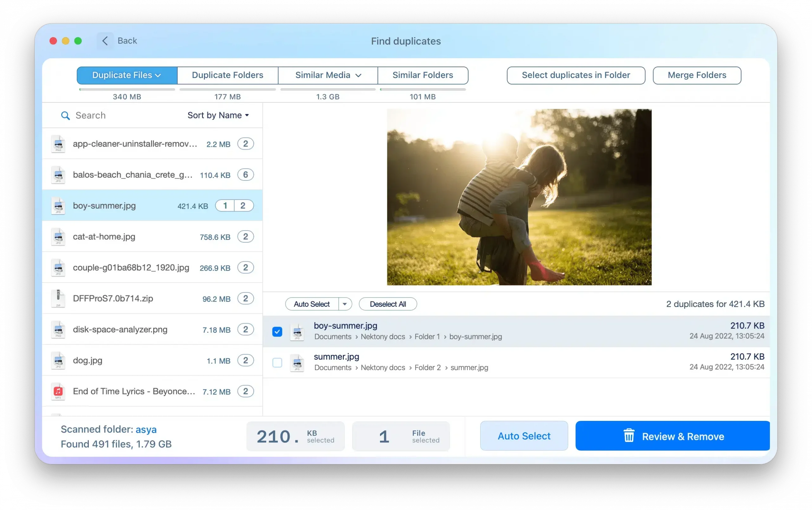Viewport: 812px width, 510px height.
Task: Click the End of Time Lyrics music file icon
Action: coord(58,391)
